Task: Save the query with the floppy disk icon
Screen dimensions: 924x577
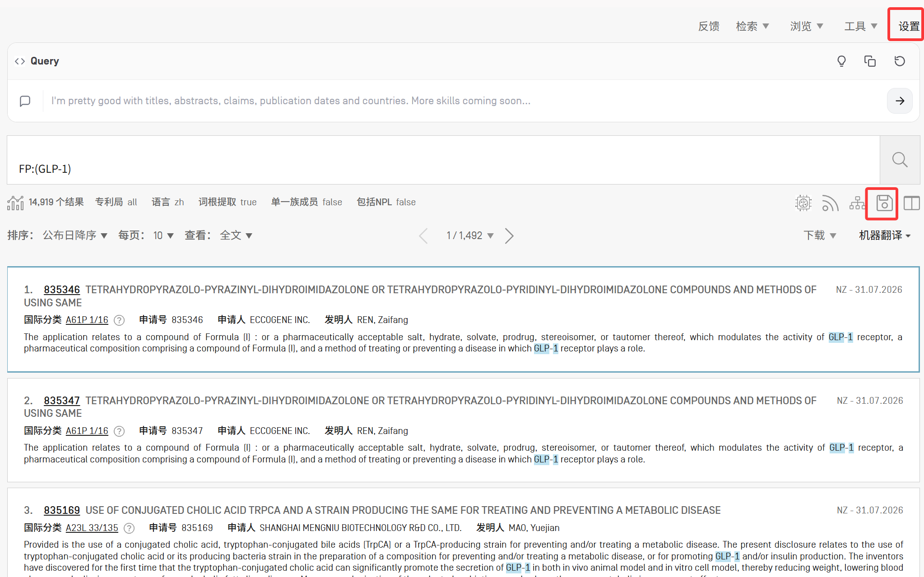Action: tap(884, 203)
